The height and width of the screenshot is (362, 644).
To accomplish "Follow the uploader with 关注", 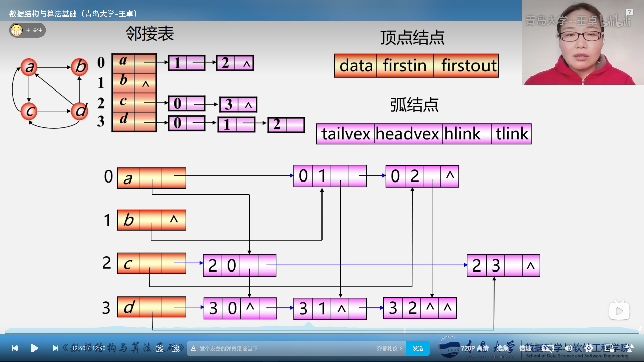I will [34, 30].
